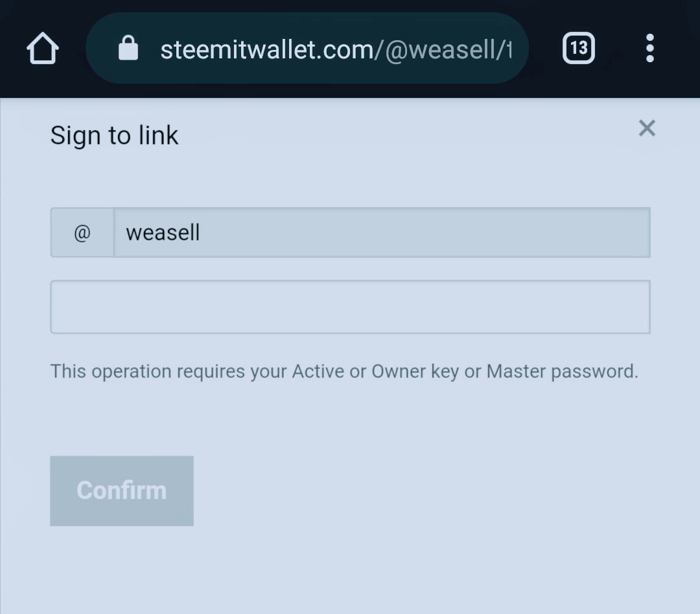
Task: Click "Owner key" in the hint text
Action: pyautogui.click(x=415, y=372)
